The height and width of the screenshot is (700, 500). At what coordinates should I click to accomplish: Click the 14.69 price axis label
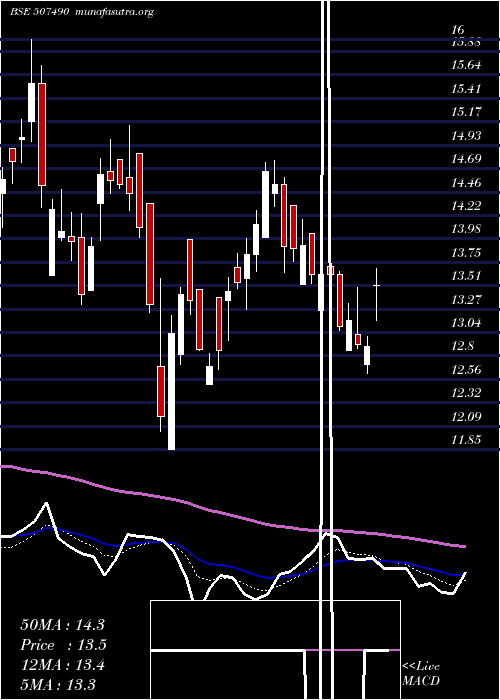click(466, 159)
